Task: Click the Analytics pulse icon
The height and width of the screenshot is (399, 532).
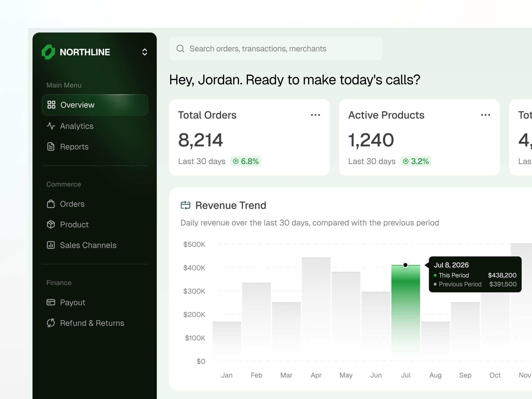Action: click(51, 126)
